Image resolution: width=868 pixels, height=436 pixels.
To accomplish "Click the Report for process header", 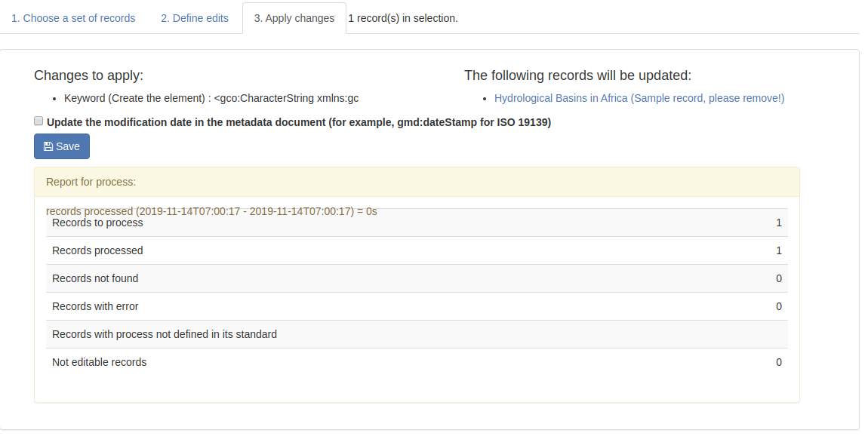I will coord(417,182).
